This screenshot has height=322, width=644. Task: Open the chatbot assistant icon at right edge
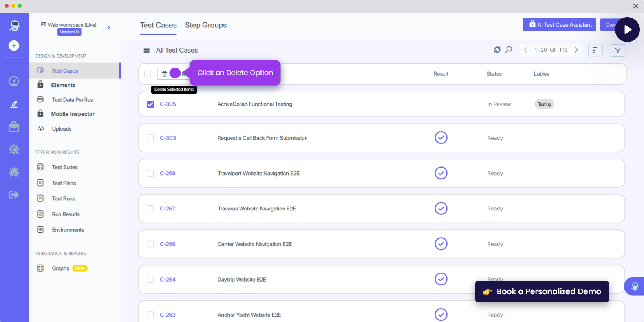coord(635,286)
